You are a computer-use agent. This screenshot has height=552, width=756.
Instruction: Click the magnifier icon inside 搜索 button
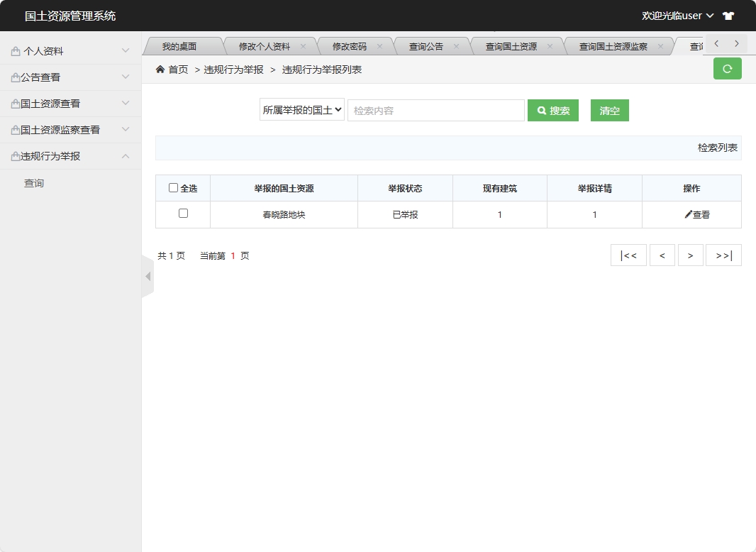click(x=542, y=110)
